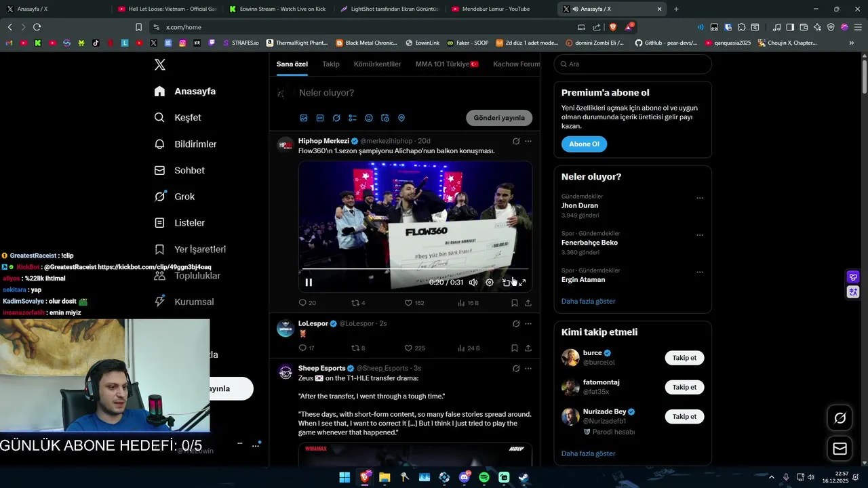This screenshot has height=488, width=868.
Task: Switch to Takip tab
Action: (x=331, y=64)
